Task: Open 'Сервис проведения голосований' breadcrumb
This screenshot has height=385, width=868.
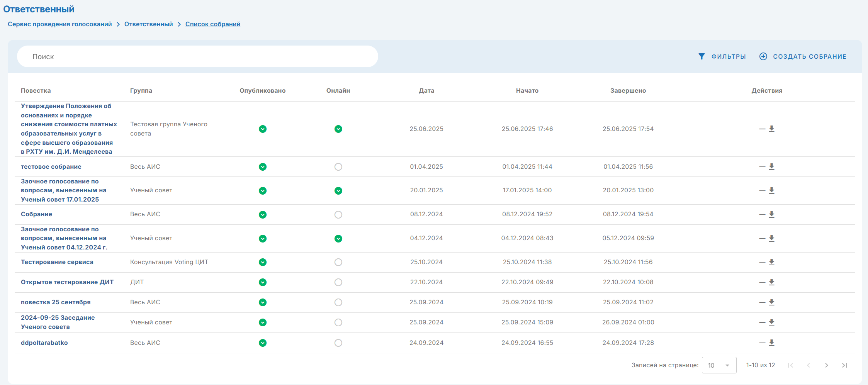Action: click(x=60, y=24)
